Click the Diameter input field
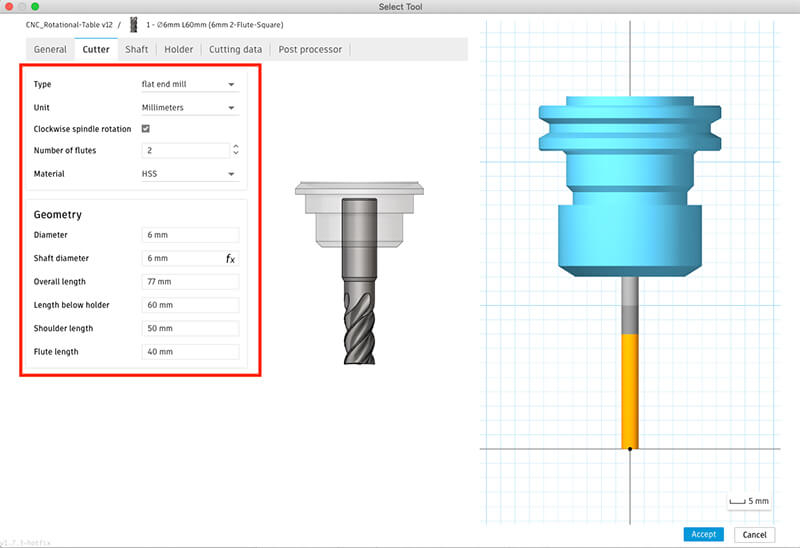Viewport: 800px width, 548px height. click(x=189, y=235)
